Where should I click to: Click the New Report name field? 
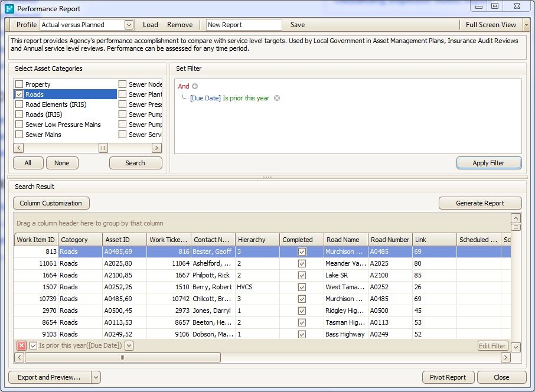tap(244, 25)
